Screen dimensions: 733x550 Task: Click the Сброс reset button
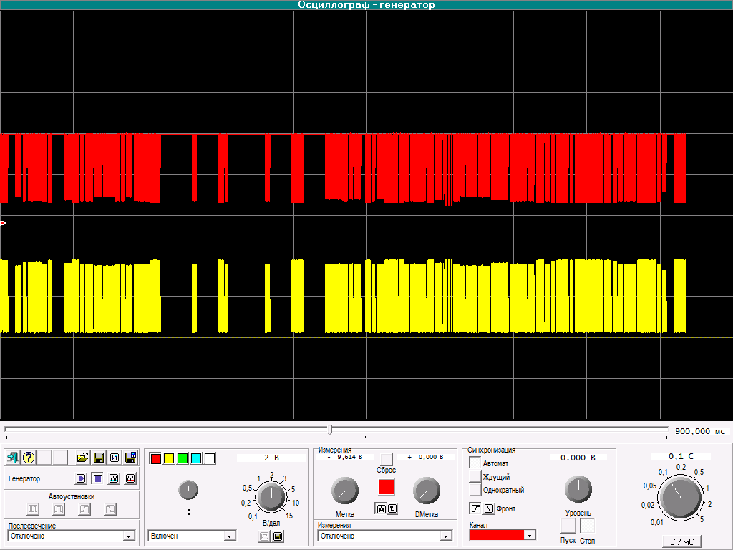(386, 458)
